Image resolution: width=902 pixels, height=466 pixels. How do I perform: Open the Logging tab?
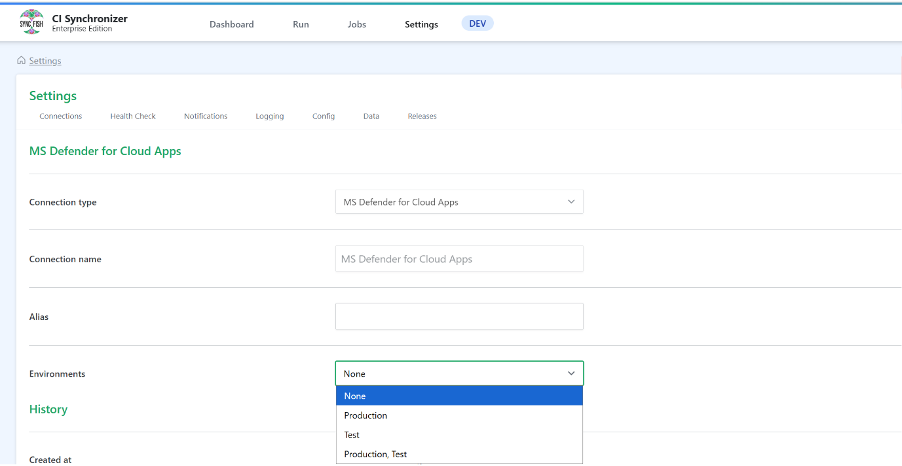(x=270, y=116)
